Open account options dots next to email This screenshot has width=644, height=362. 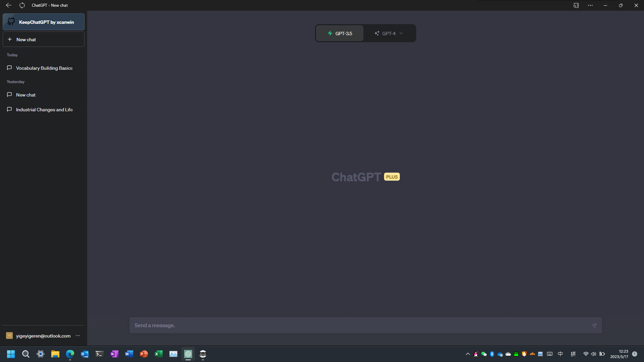point(78,336)
